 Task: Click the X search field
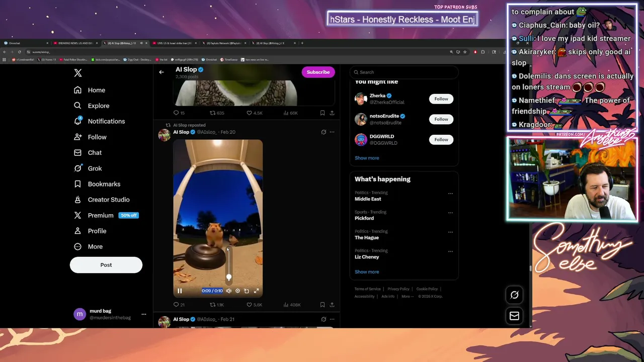404,72
